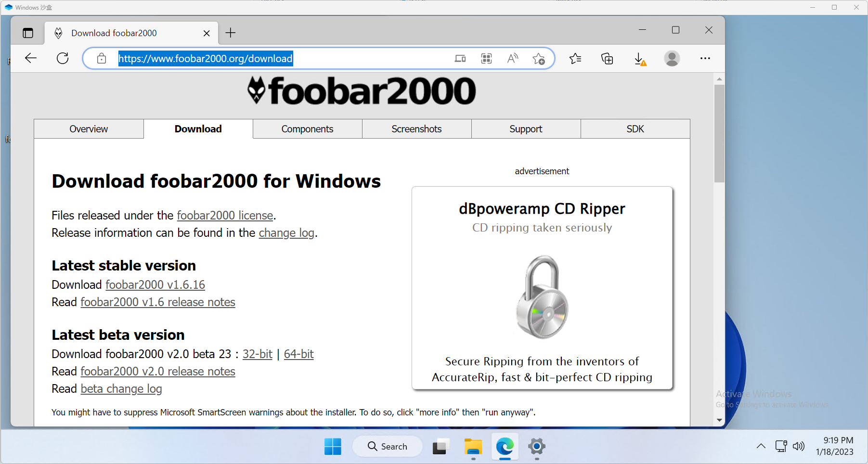Click the page scrollbar up arrow
This screenshot has width=868, height=464.
719,79
